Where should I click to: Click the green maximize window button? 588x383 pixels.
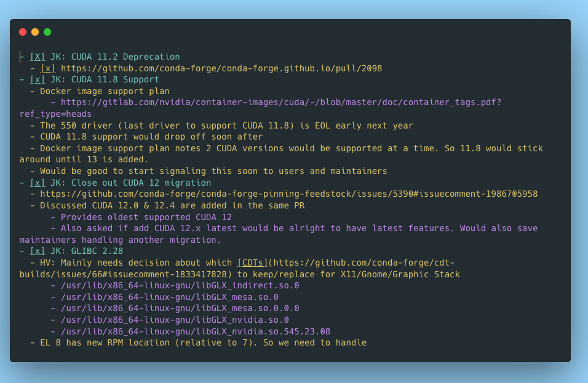(x=47, y=32)
